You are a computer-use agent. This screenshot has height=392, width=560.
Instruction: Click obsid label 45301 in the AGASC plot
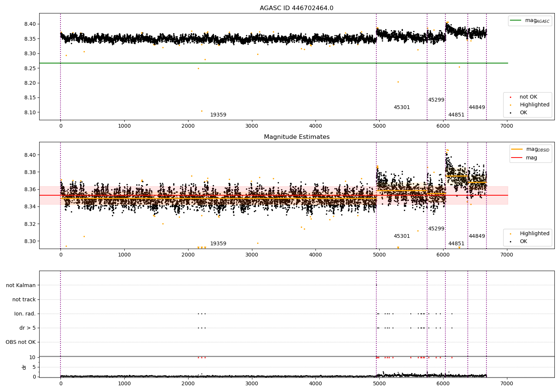[x=402, y=108]
